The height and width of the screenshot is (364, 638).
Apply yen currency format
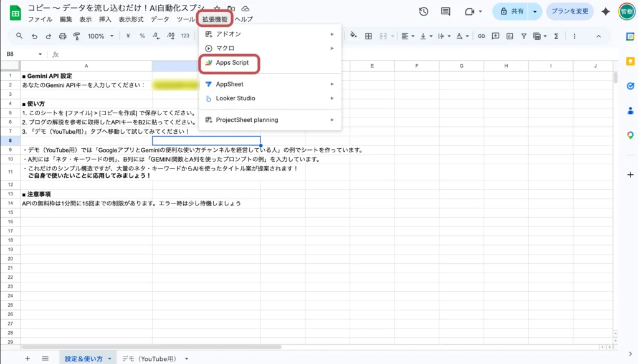tap(128, 36)
